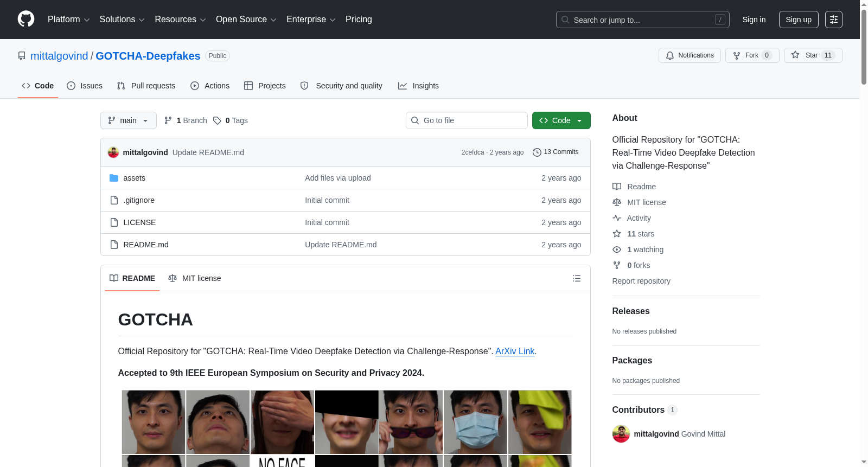Open the Code tab
This screenshot has width=868, height=467.
38,86
